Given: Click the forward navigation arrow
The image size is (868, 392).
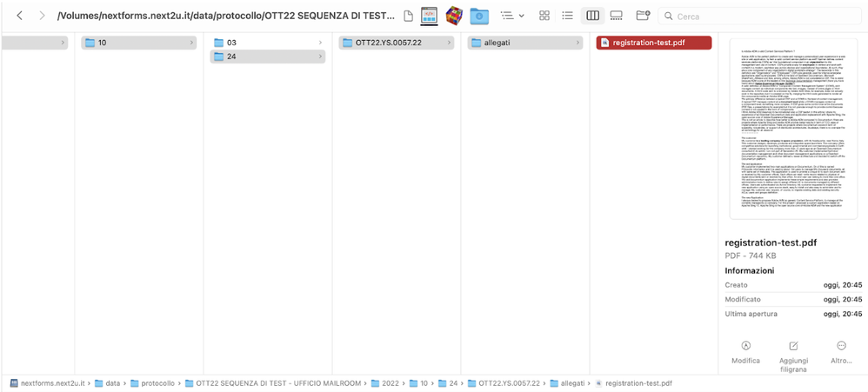Looking at the screenshot, I should (x=42, y=16).
